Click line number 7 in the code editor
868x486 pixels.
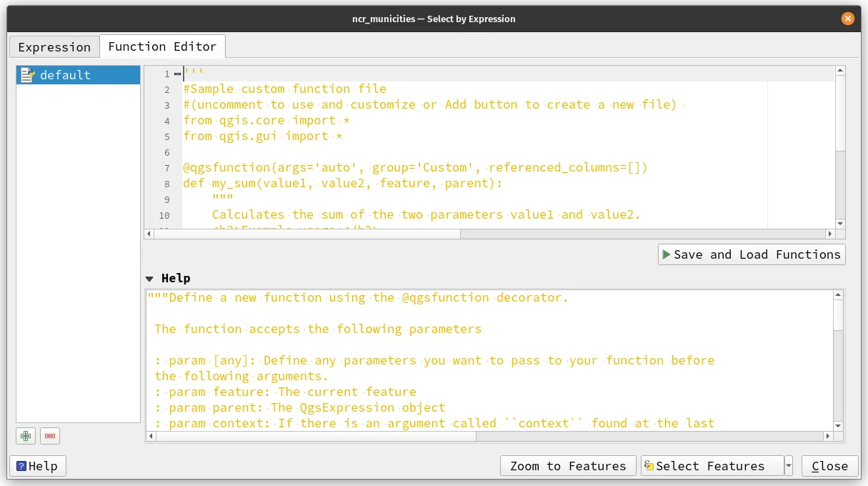click(166, 167)
